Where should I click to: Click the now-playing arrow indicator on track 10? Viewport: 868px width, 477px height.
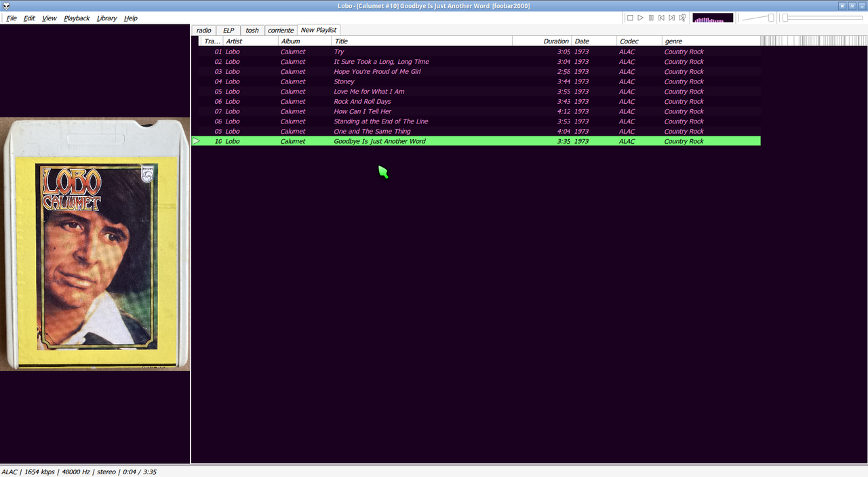pos(196,141)
